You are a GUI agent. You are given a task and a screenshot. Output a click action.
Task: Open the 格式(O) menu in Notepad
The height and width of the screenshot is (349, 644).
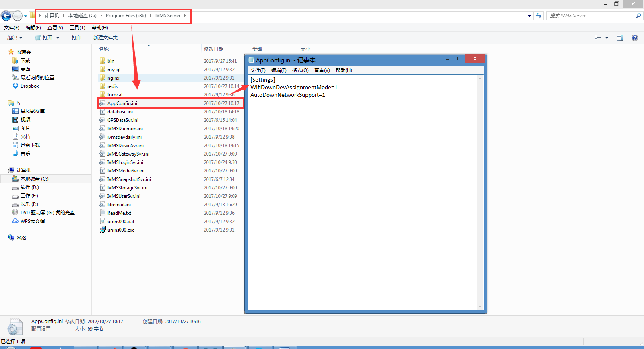click(x=300, y=70)
